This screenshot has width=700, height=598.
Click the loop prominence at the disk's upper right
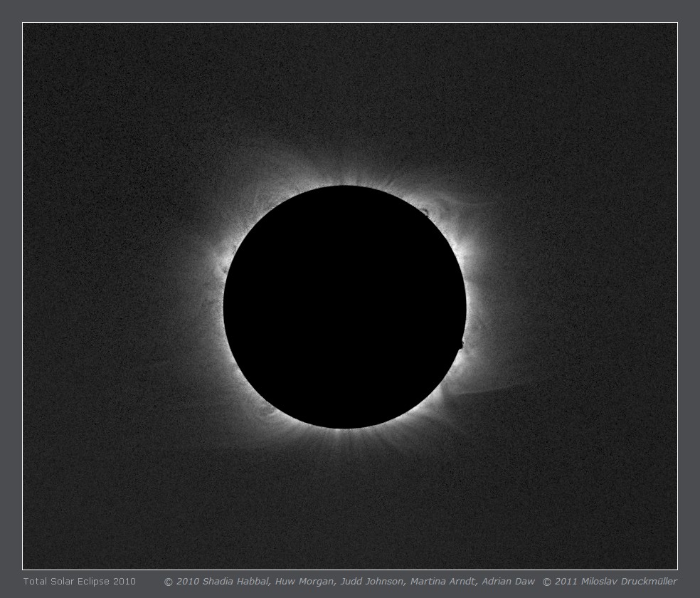point(425,211)
